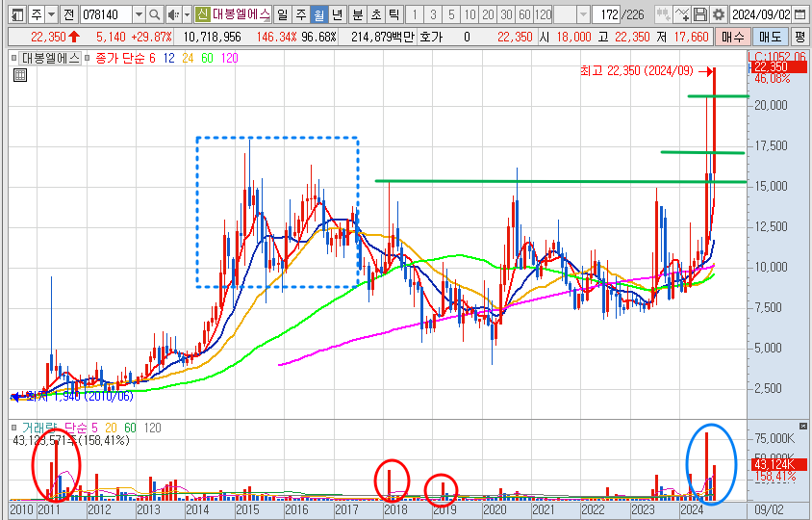The image size is (812, 520).
Task: Select the 초 second chart period
Action: click(x=376, y=14)
